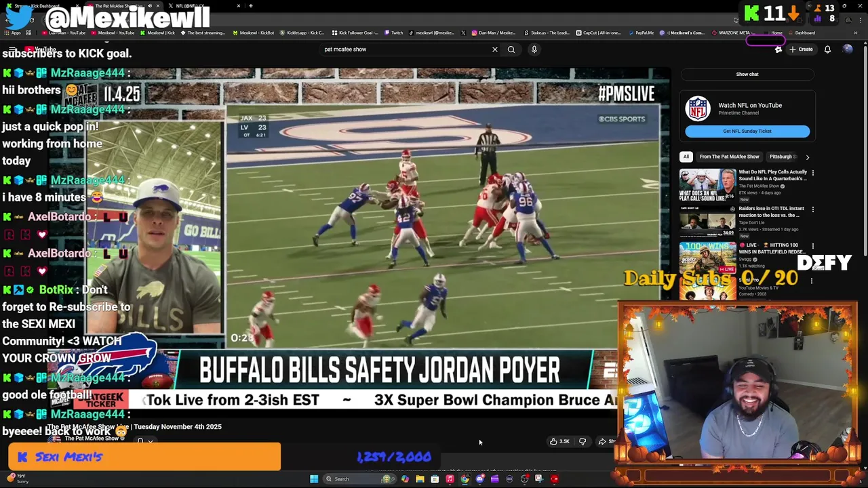Open Copilot from the taskbar
This screenshot has width=868, height=488.
click(x=405, y=479)
